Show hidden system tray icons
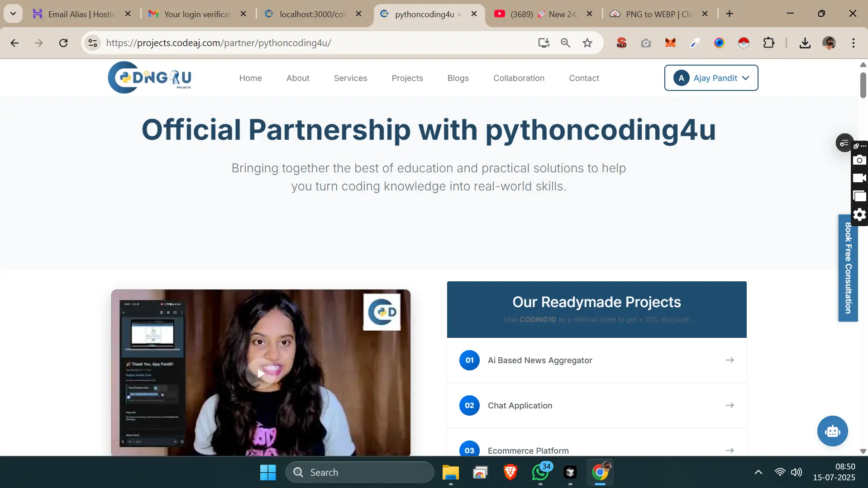This screenshot has height=488, width=868. click(758, 472)
